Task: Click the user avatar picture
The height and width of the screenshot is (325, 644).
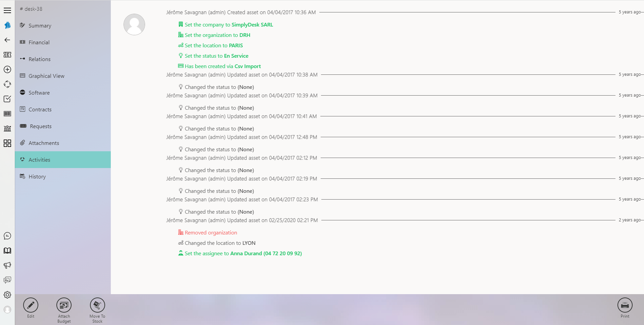Action: (x=134, y=24)
